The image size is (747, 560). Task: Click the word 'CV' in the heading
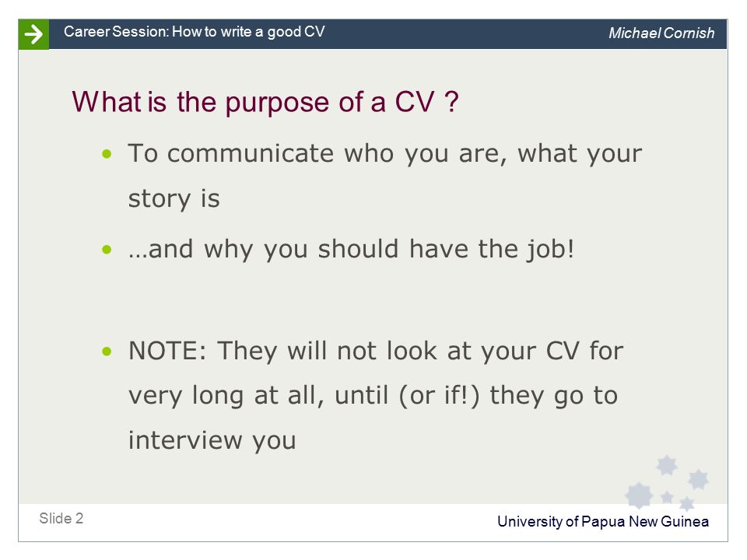tap(415, 102)
